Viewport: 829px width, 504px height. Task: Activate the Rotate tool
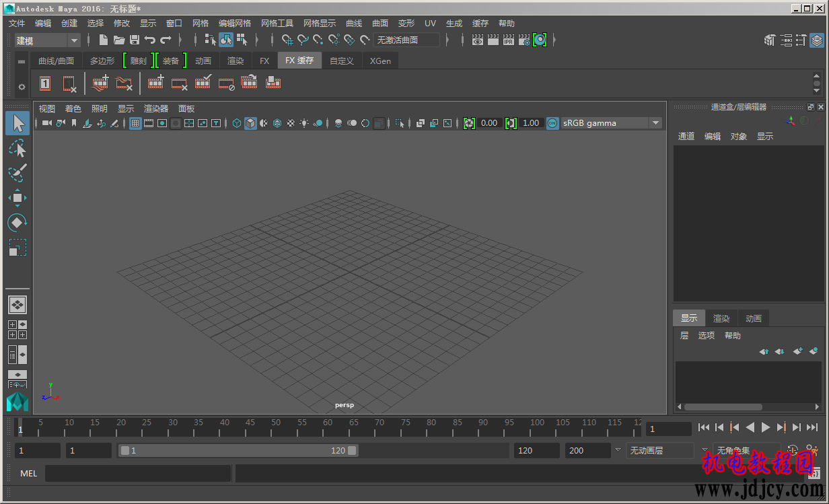(17, 223)
